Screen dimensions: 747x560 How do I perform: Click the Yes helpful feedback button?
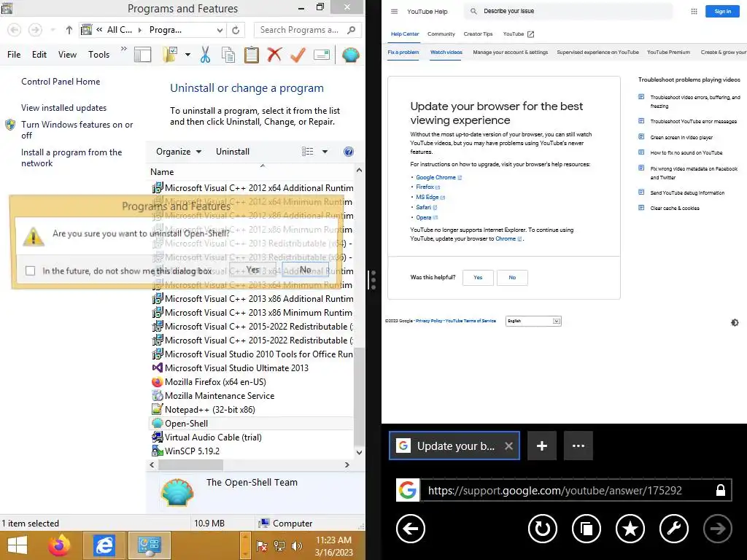pos(478,278)
